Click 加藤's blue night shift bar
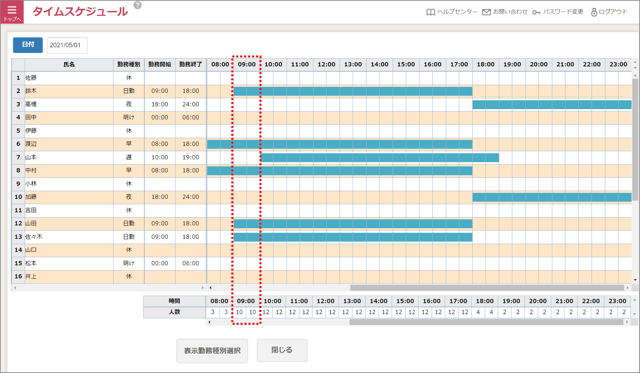This screenshot has width=640, height=373. click(552, 197)
